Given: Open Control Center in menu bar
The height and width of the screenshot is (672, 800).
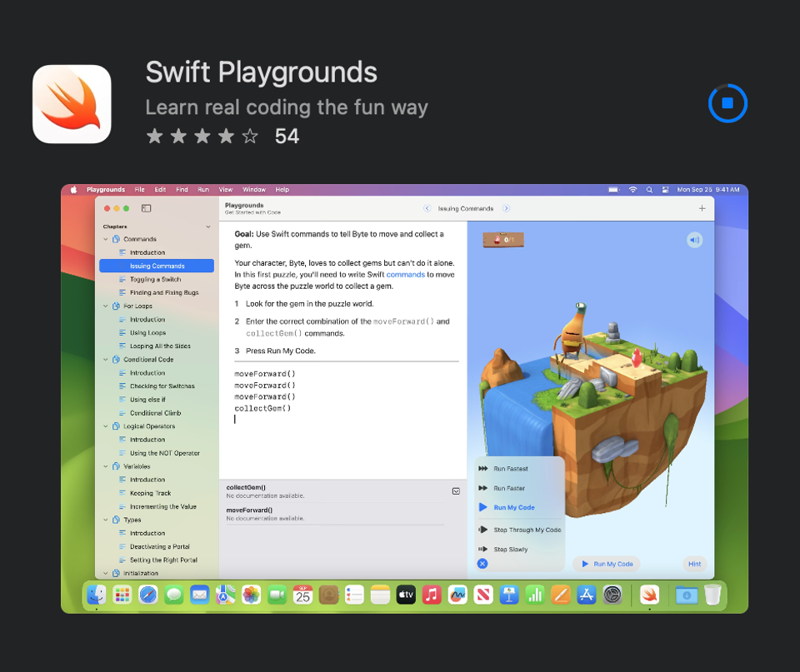Looking at the screenshot, I should (x=665, y=190).
